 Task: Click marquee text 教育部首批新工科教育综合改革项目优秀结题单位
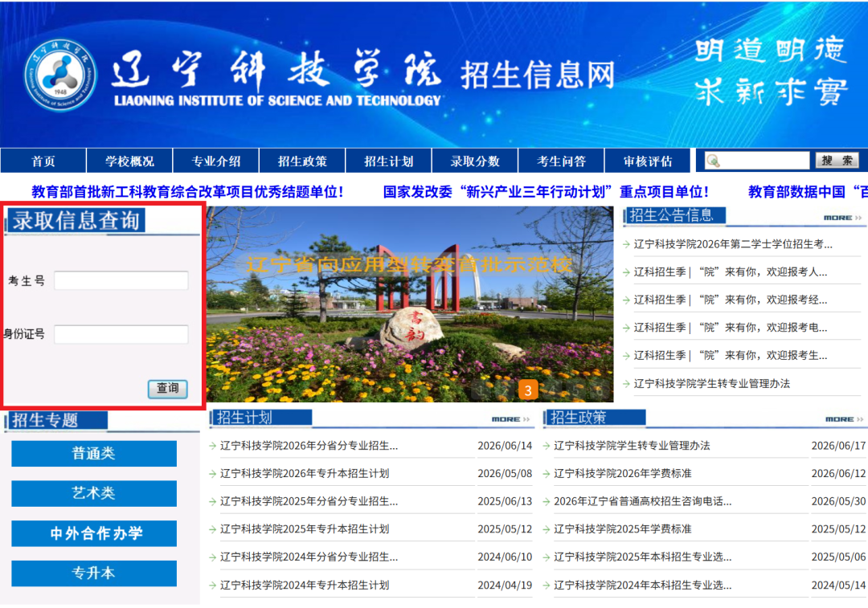[x=187, y=192]
